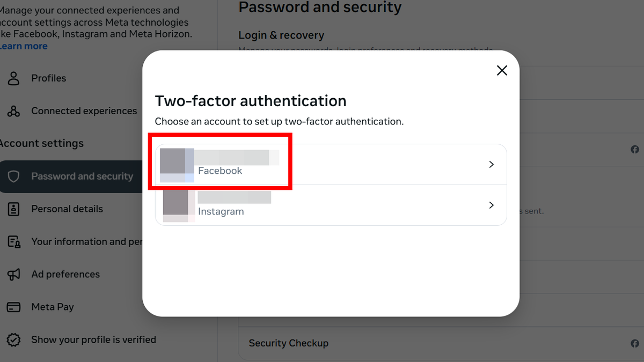This screenshot has width=644, height=362.
Task: Open the Security Checkup section
Action: click(x=289, y=343)
